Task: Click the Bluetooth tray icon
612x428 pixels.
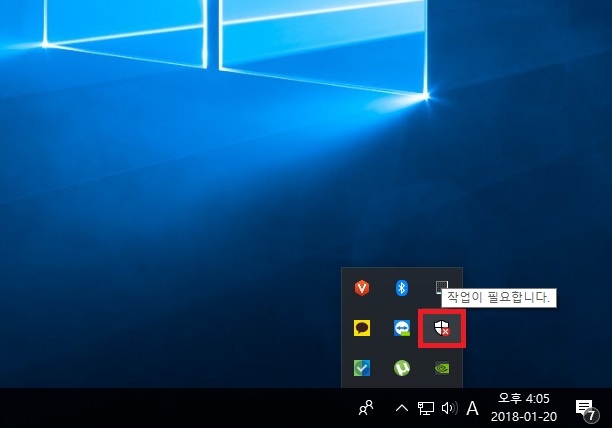Action: [402, 288]
